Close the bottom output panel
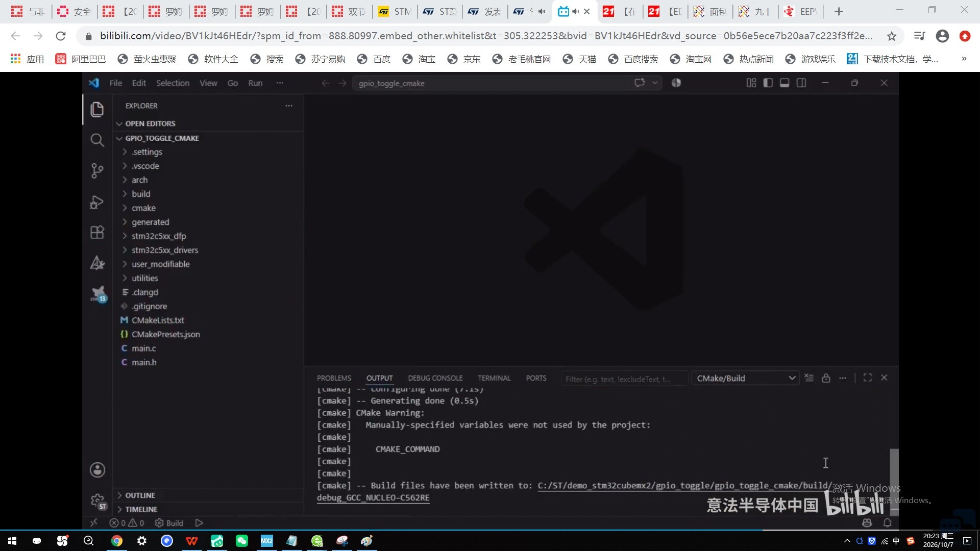Image resolution: width=980 pixels, height=551 pixels. 884,378
